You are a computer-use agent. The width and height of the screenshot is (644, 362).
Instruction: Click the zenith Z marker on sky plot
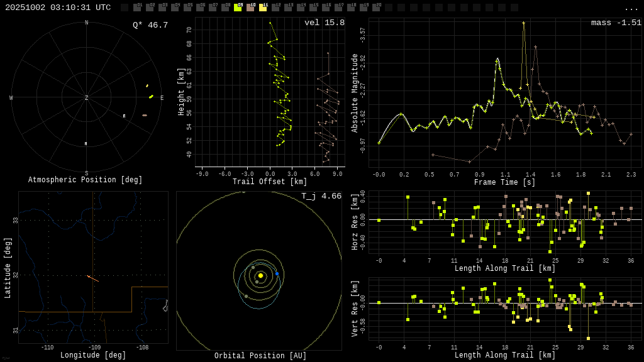click(87, 98)
